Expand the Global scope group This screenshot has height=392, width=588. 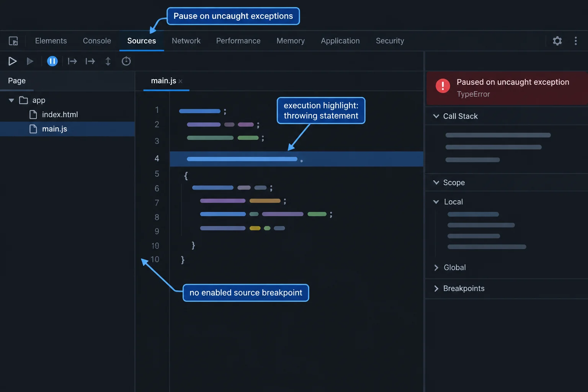tap(436, 268)
